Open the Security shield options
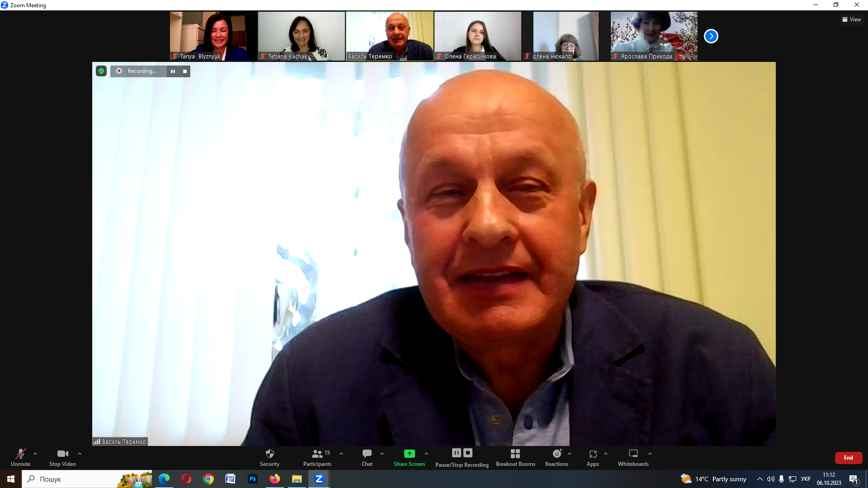 pos(269,457)
